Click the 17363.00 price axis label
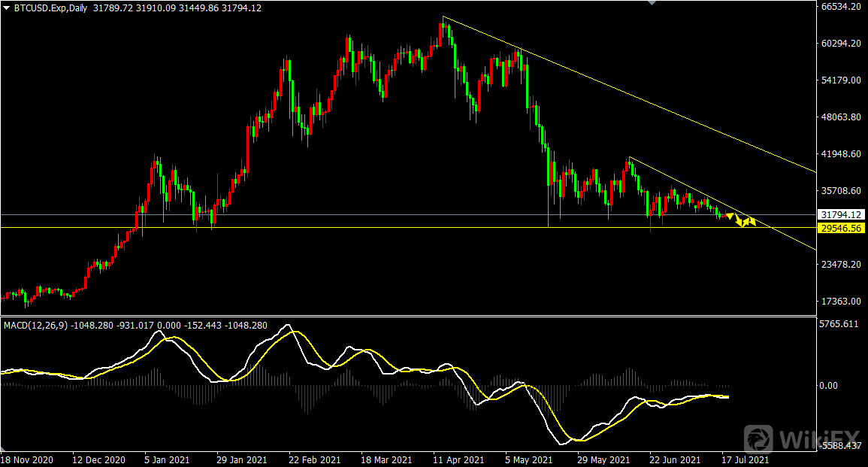This screenshot has width=868, height=467. pos(841,302)
